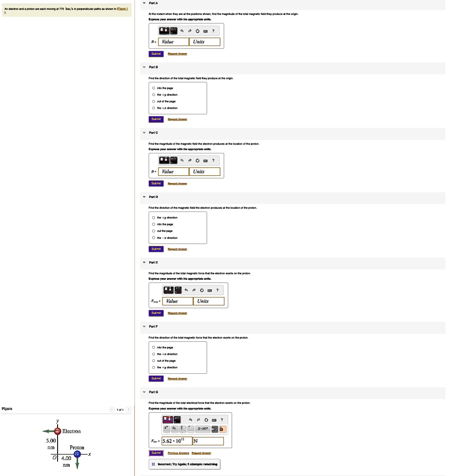Collapse the Part F section

[144, 326]
